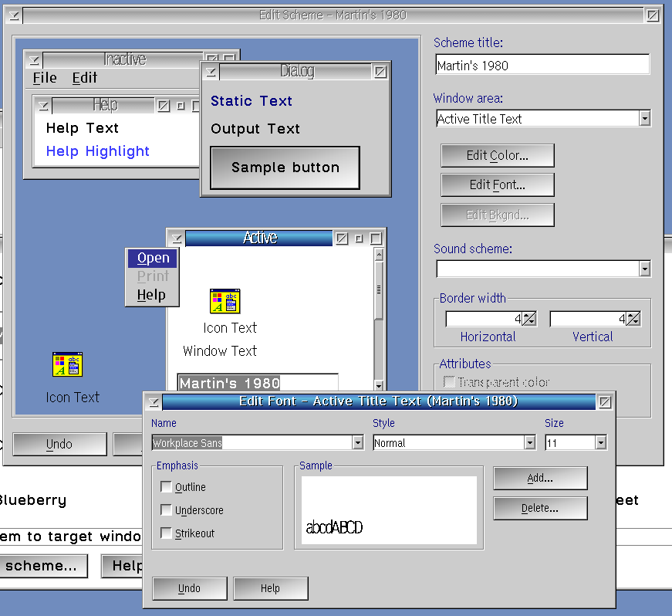
Task: Toggle the Underscore checkbox
Action: 166,510
